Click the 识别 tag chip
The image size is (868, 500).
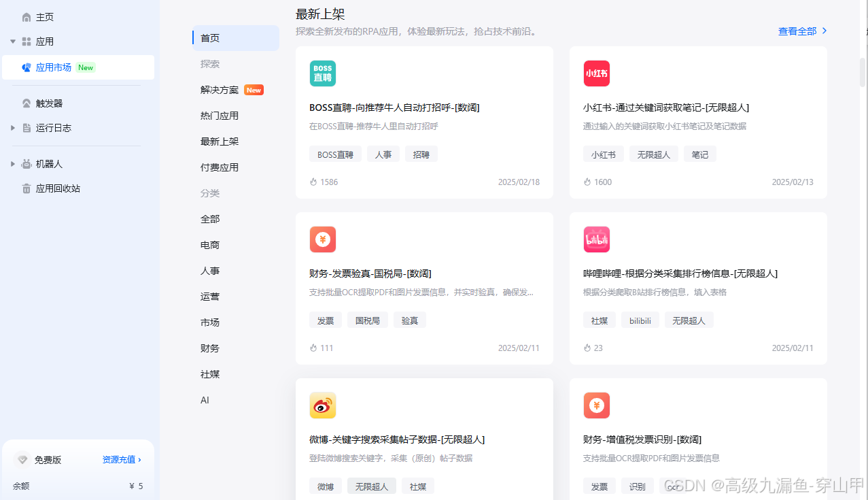pyautogui.click(x=638, y=486)
